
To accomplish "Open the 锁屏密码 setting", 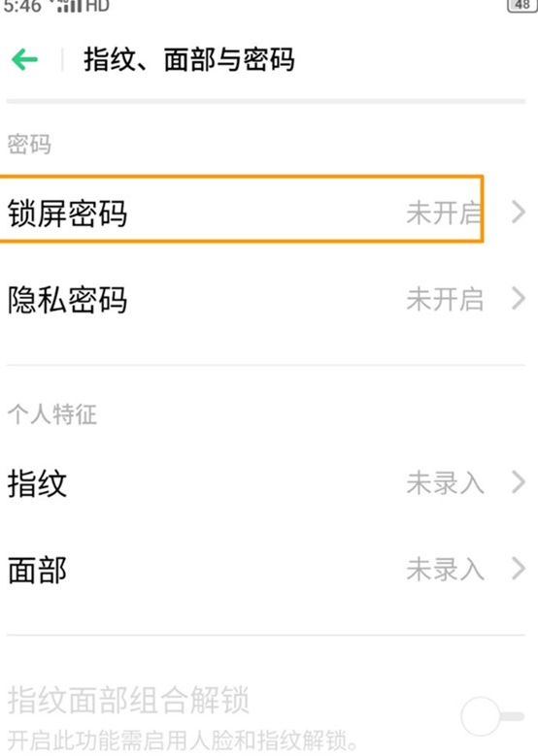I will click(269, 213).
